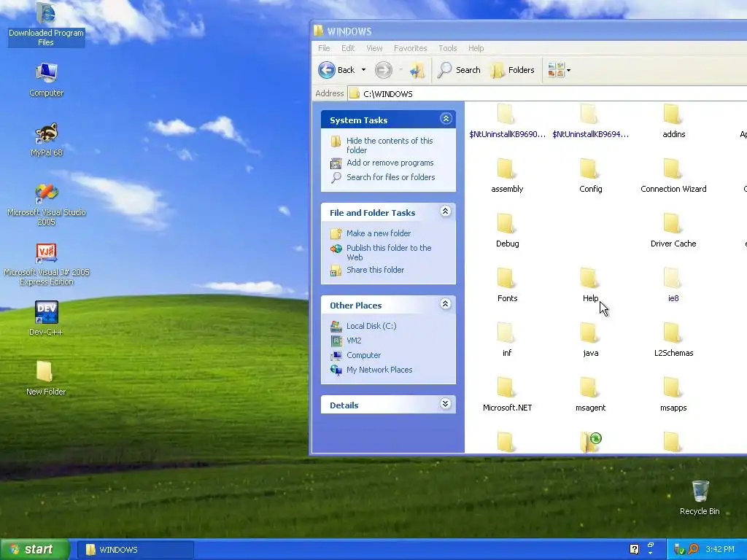Screen dimensions: 747x560
Task: Select the msagent folder
Action: coord(590,395)
